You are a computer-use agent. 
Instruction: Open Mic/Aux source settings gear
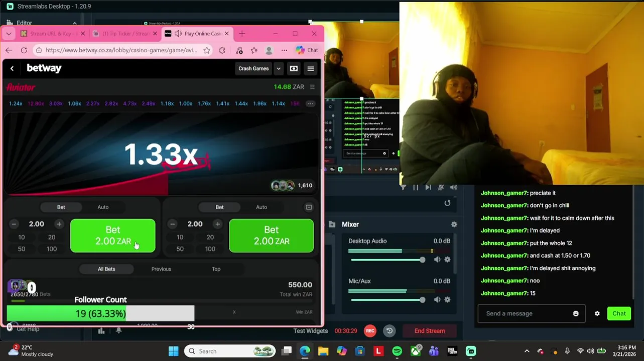click(x=447, y=300)
